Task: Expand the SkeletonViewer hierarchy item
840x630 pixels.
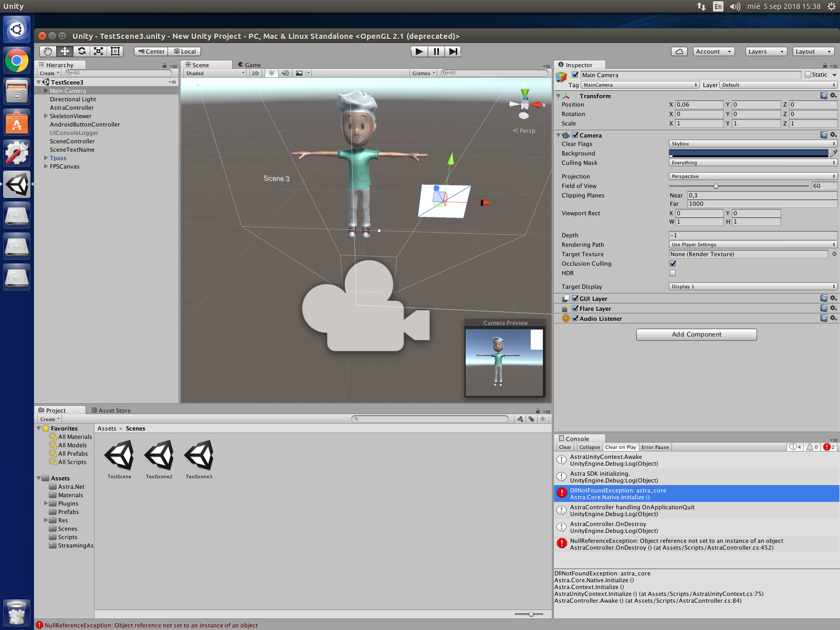Action: tap(46, 116)
